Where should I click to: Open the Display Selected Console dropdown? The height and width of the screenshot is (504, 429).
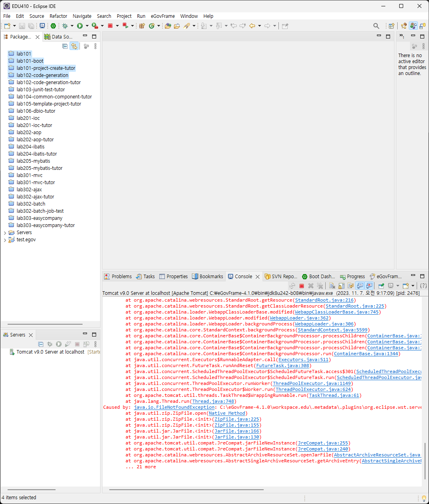[398, 286]
